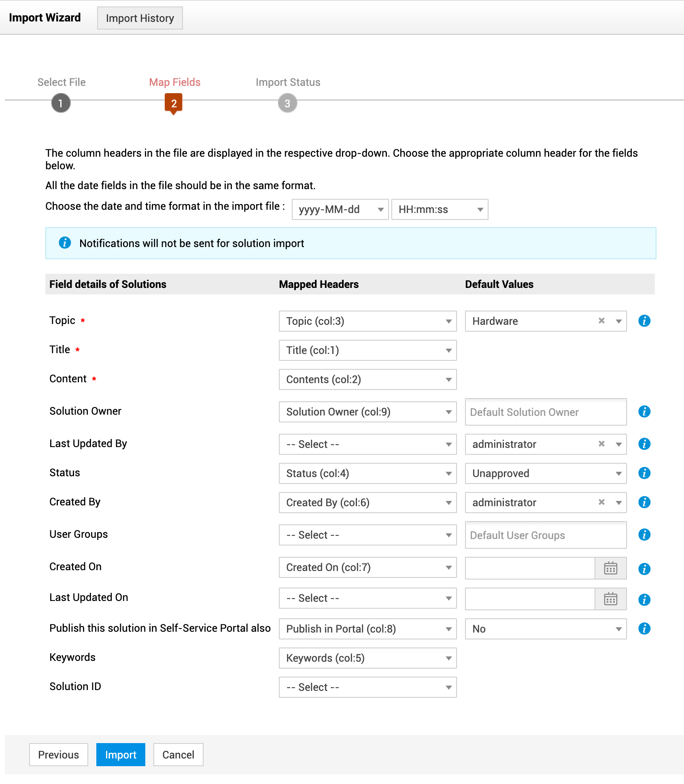Click the User Groups info icon

pyautogui.click(x=644, y=535)
